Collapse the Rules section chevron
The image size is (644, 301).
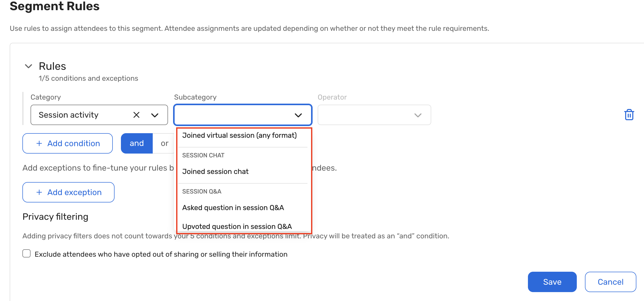29,66
